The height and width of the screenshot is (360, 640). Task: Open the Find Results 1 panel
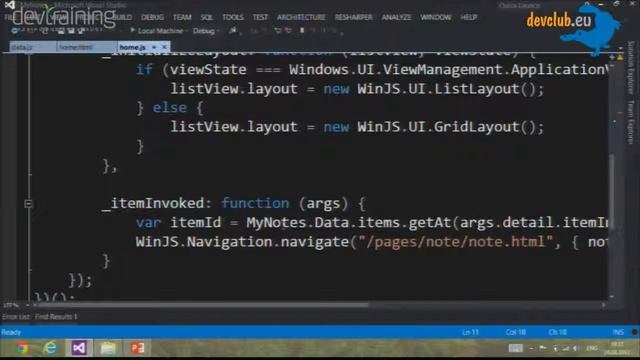click(56, 317)
